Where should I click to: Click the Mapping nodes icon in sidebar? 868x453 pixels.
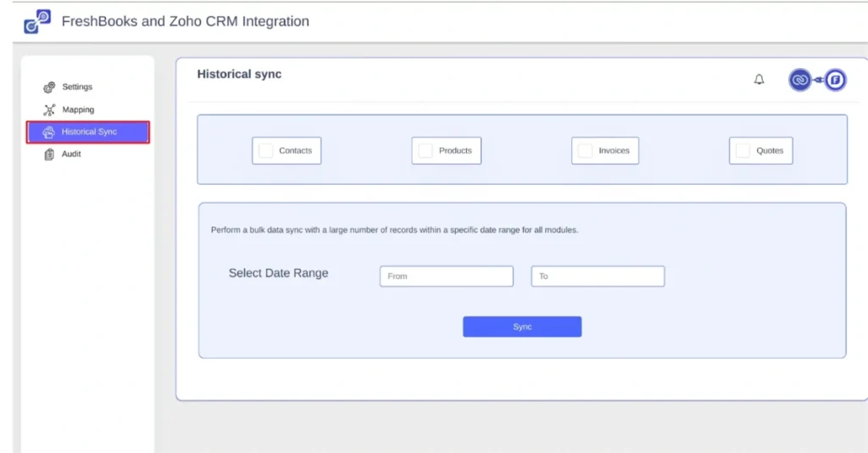49,110
